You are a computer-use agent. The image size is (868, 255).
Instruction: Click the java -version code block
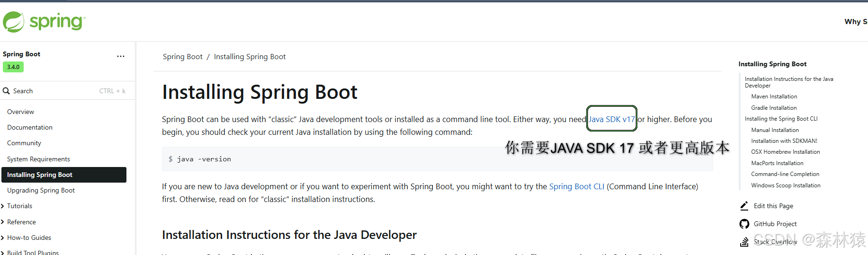(437, 159)
